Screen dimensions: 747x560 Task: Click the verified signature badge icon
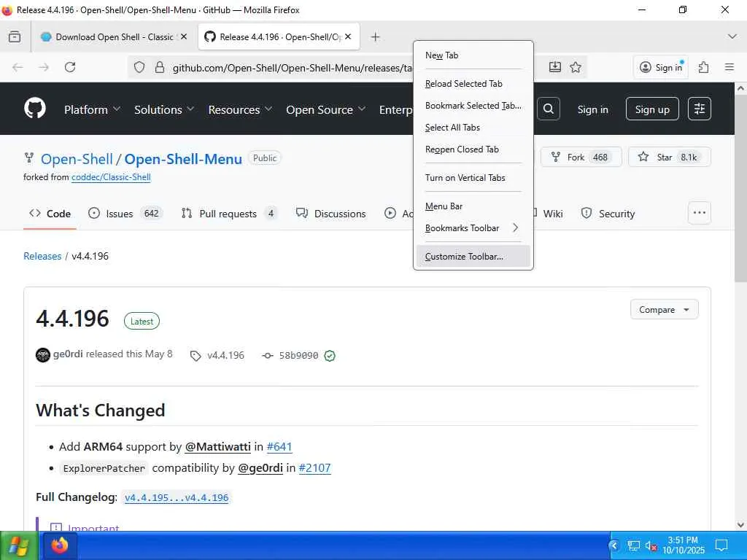coord(330,355)
